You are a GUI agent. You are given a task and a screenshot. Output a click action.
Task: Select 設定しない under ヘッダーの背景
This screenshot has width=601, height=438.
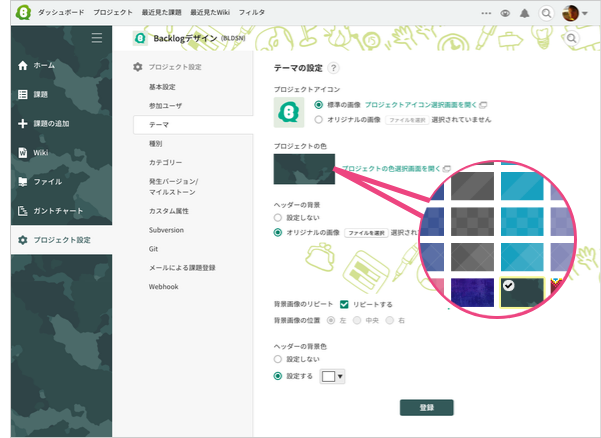pyautogui.click(x=278, y=218)
